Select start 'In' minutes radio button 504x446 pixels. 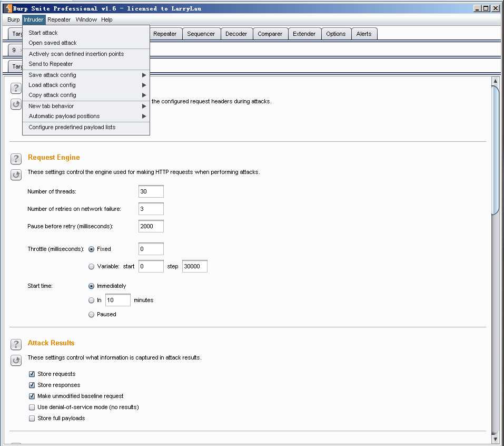(x=91, y=300)
